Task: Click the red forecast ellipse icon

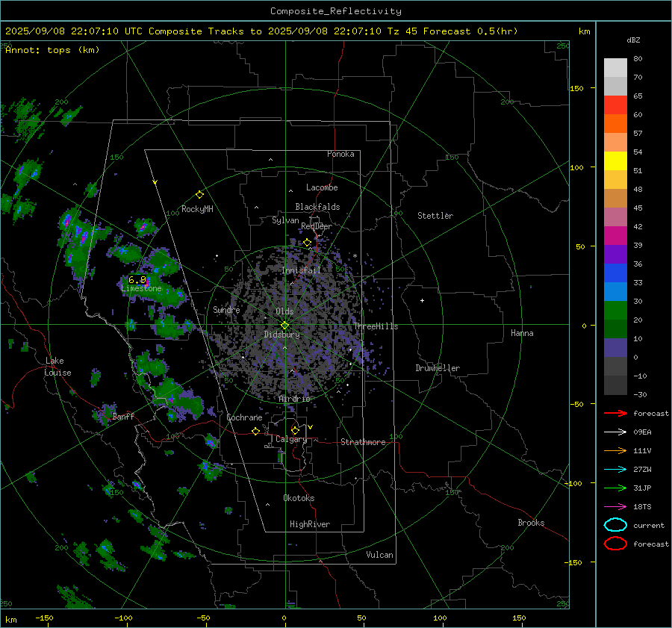Action: click(615, 544)
